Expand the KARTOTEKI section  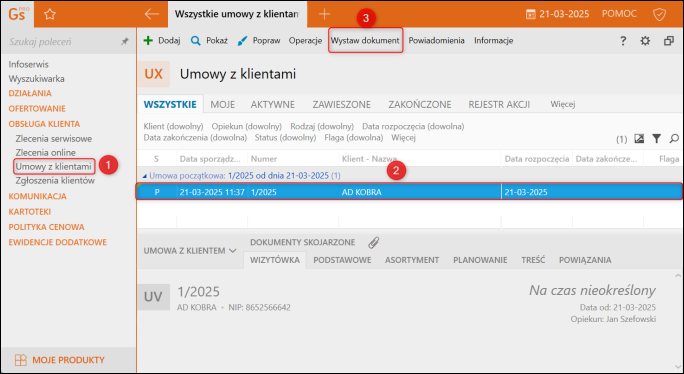30,212
